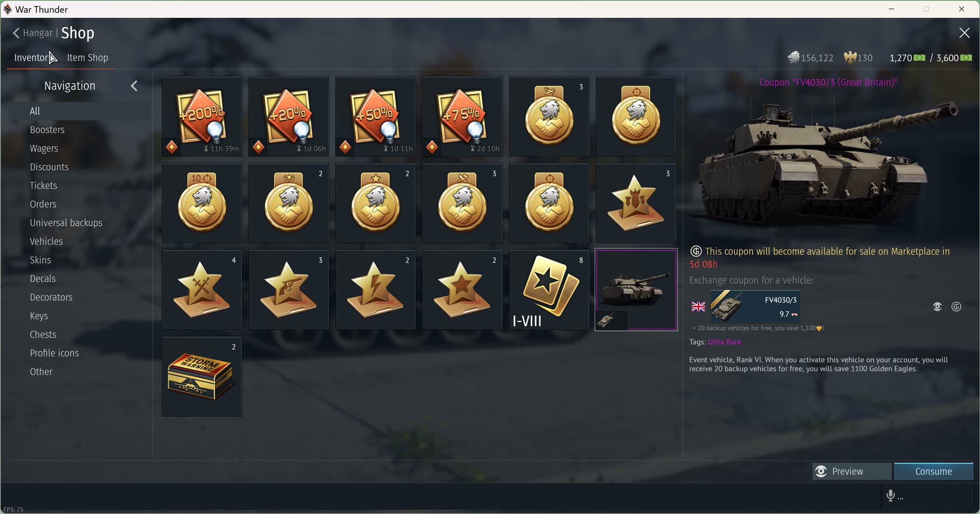Image resolution: width=980 pixels, height=514 pixels.
Task: Close the Shop with the X
Action: click(x=964, y=33)
